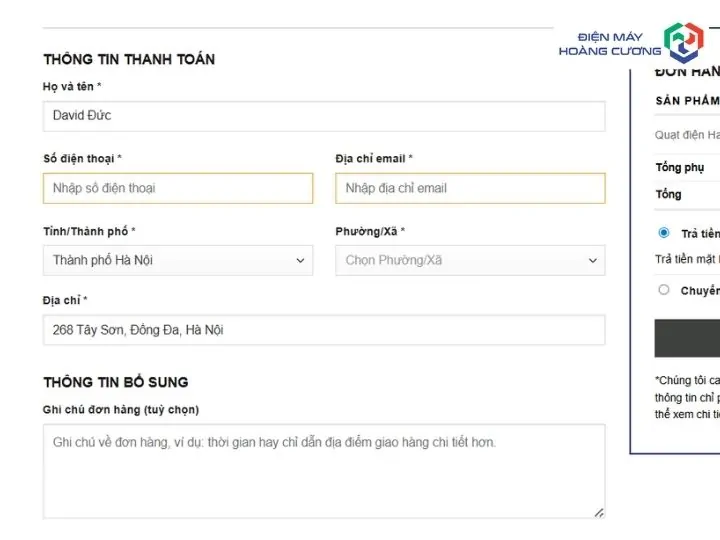Click the Quạt điện product name
Image resolution: width=720 pixels, height=540 pixels.
[x=687, y=135]
